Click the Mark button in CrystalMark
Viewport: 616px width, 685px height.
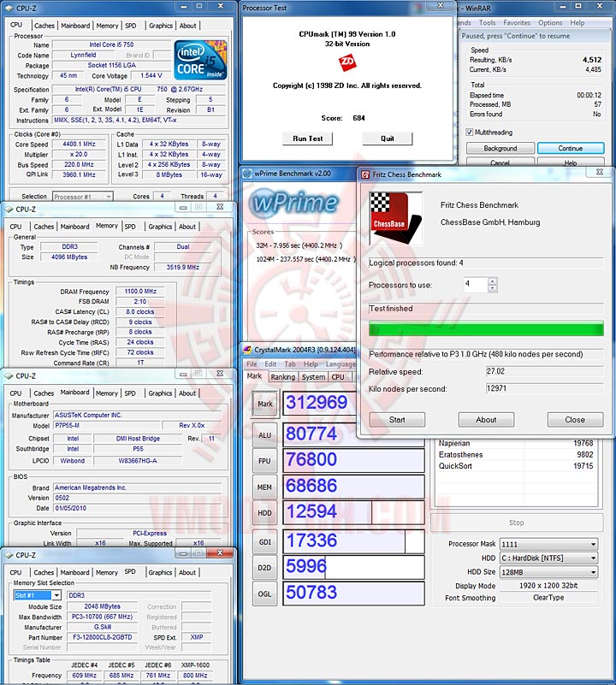[x=264, y=405]
